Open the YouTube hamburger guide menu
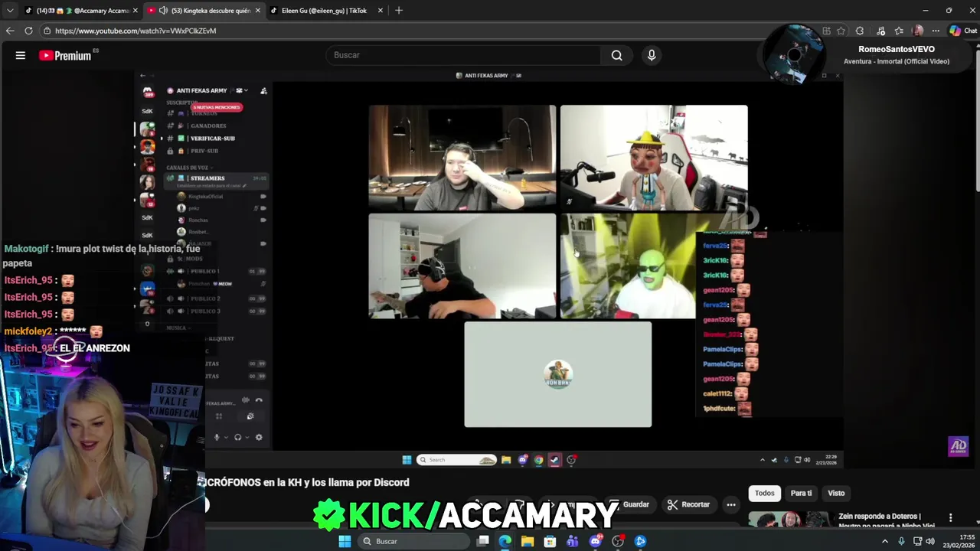The image size is (980, 551). click(x=21, y=55)
